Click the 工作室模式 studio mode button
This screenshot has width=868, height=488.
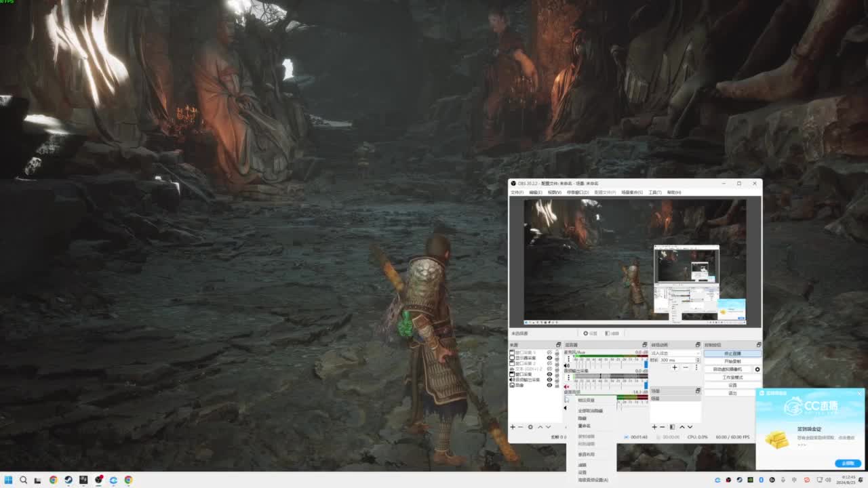pos(732,378)
